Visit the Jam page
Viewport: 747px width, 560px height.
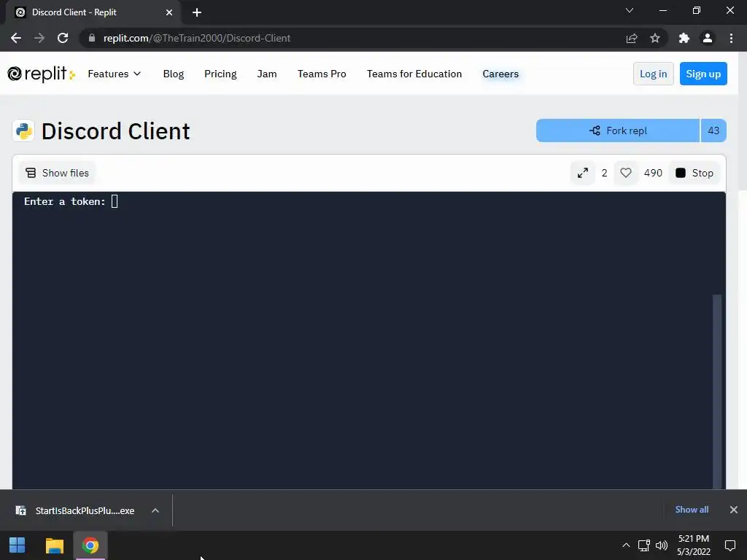tap(267, 74)
